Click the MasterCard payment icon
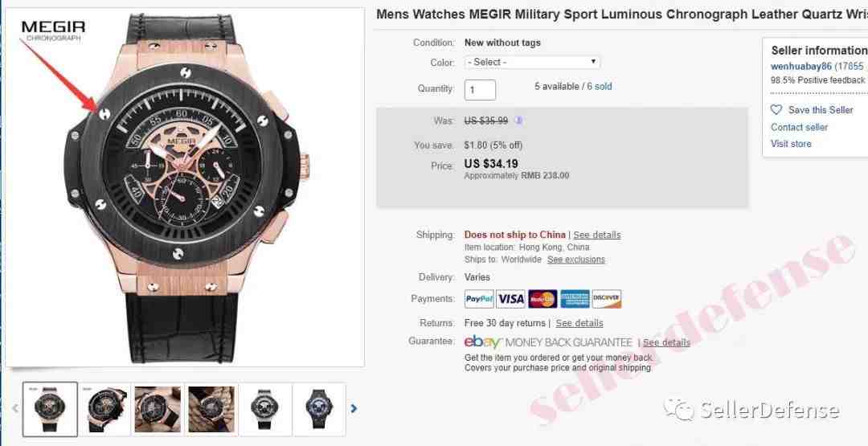 [x=542, y=299]
